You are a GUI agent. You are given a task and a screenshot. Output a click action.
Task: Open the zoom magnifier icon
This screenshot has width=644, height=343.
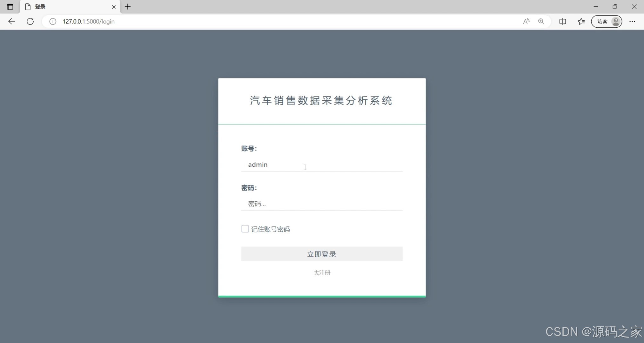pos(541,21)
